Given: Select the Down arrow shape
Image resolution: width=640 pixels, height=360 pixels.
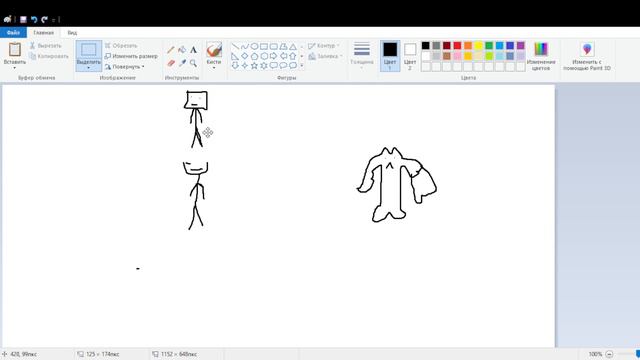Looking at the screenshot, I should [x=235, y=65].
